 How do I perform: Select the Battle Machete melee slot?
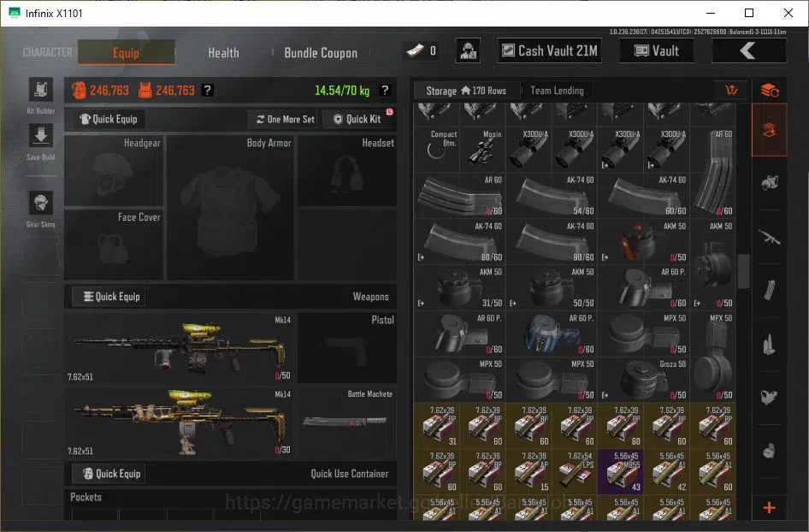(x=347, y=422)
